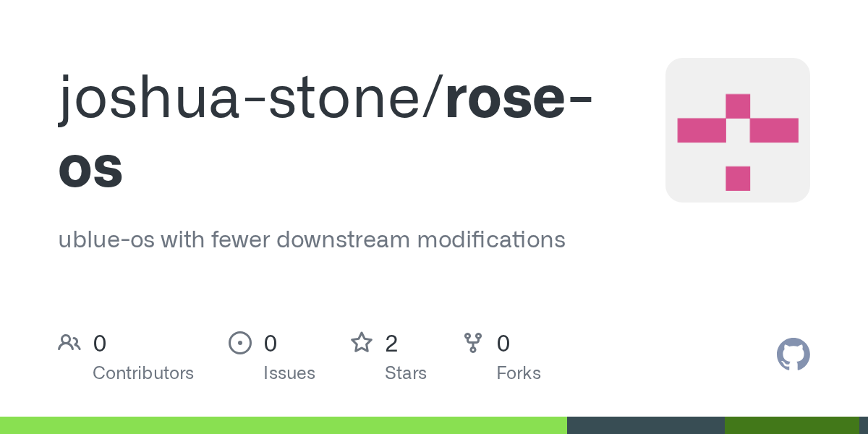Viewport: 868px width, 434px height.
Task: Open the Issues label
Action: tap(289, 373)
